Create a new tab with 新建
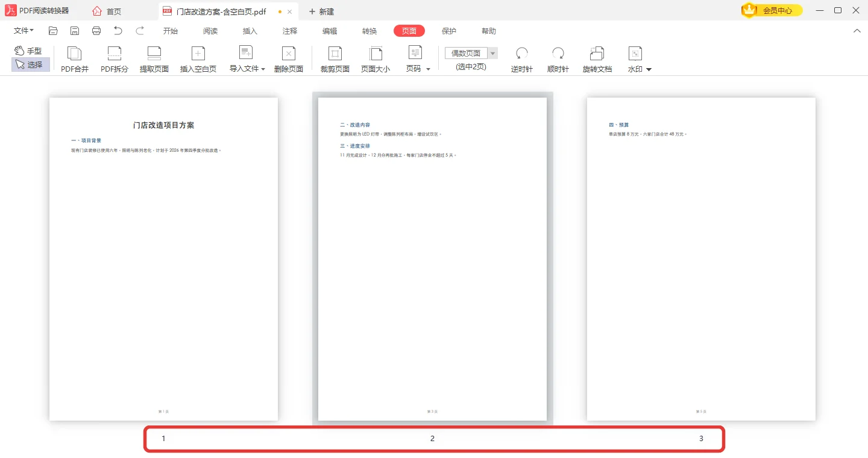Image resolution: width=868 pixels, height=458 pixels. coord(321,11)
